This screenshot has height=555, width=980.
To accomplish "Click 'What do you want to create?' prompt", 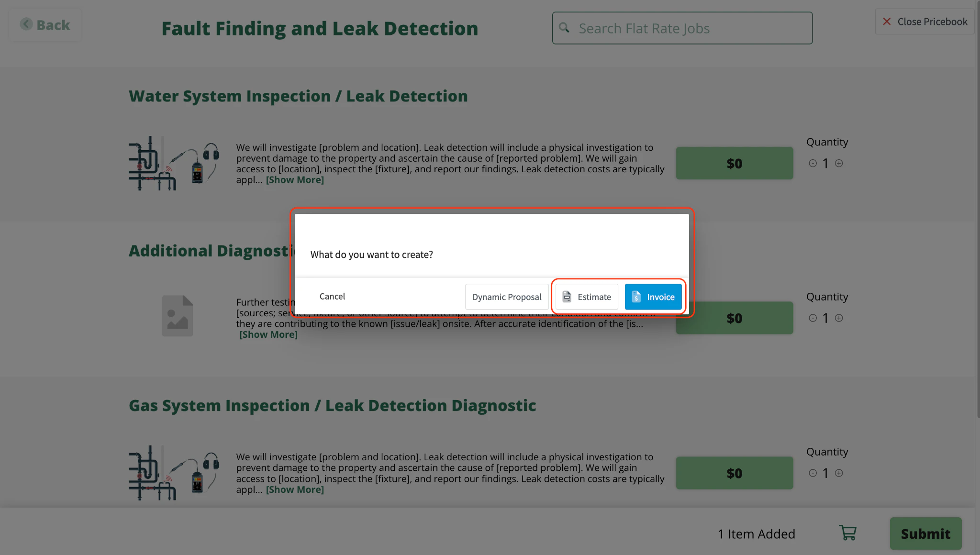I will (x=371, y=255).
